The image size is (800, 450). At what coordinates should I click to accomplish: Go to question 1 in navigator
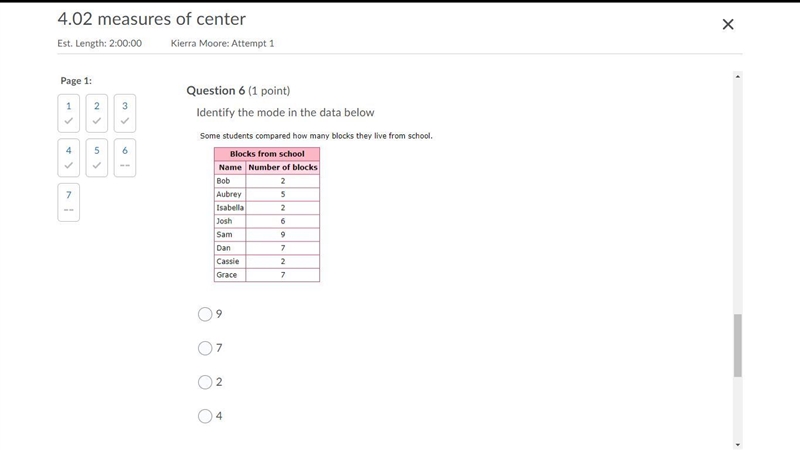tap(68, 113)
